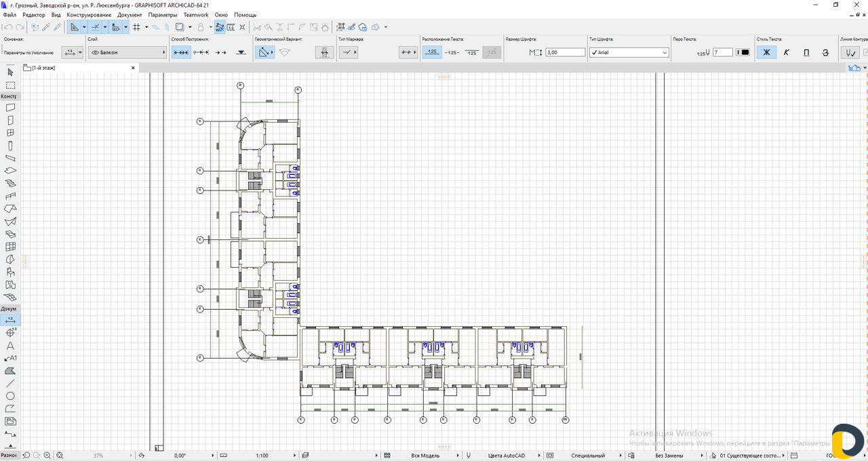Toggle Underline text style П

(x=806, y=52)
